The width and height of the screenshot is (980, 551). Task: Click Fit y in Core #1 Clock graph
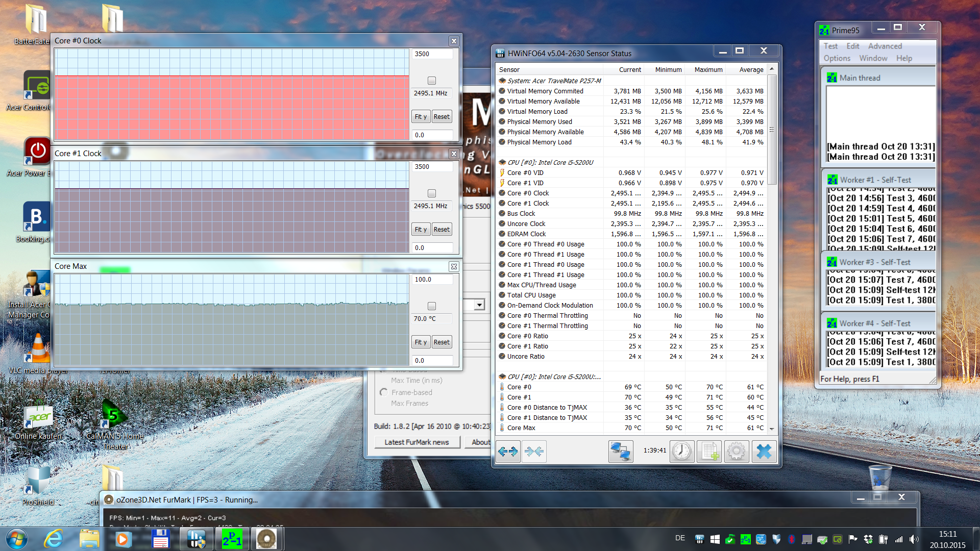click(x=421, y=230)
